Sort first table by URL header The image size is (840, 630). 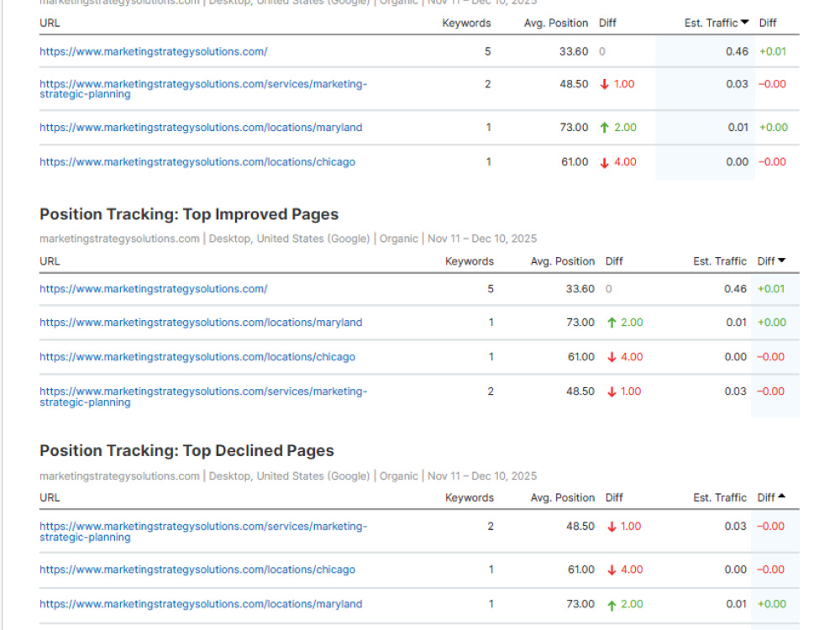click(50, 23)
